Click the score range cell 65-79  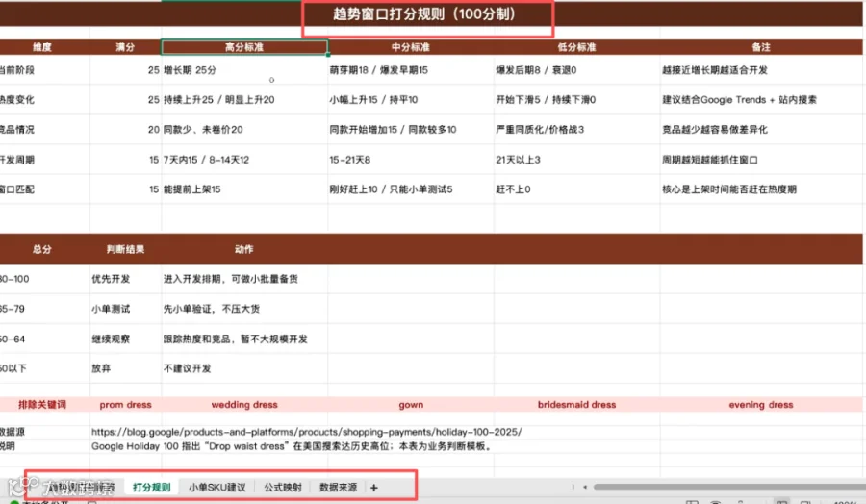44,309
